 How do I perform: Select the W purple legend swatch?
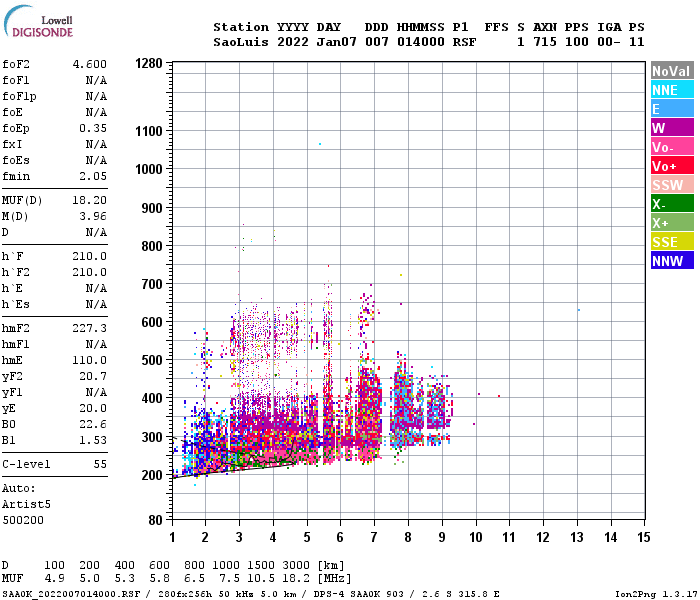672,128
